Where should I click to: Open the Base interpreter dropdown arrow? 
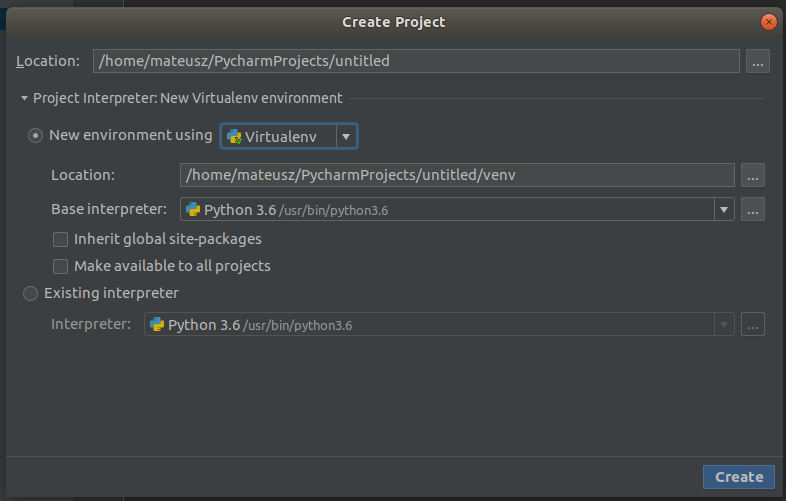(724, 210)
